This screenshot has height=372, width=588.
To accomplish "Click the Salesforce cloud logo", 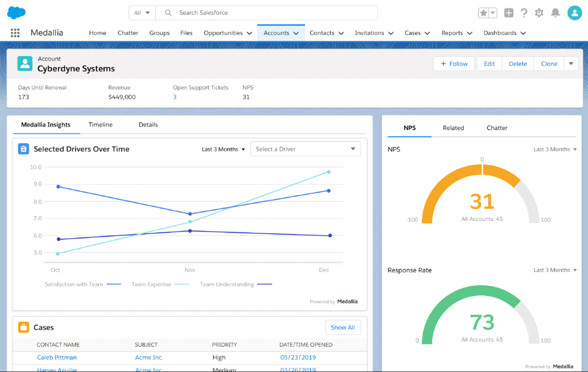I will 16,13.
